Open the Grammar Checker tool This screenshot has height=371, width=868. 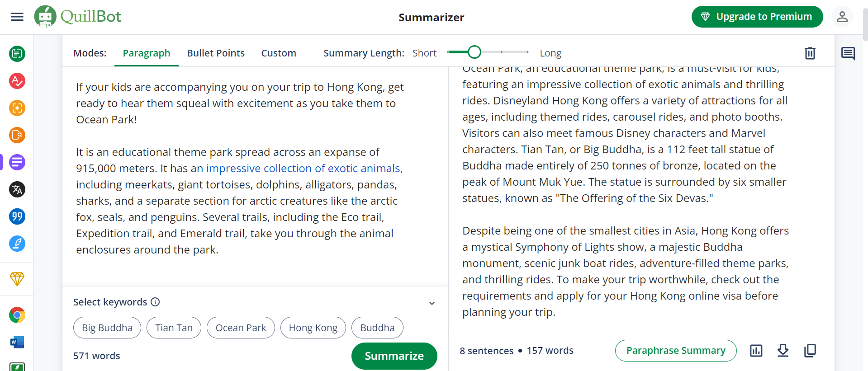click(x=17, y=81)
